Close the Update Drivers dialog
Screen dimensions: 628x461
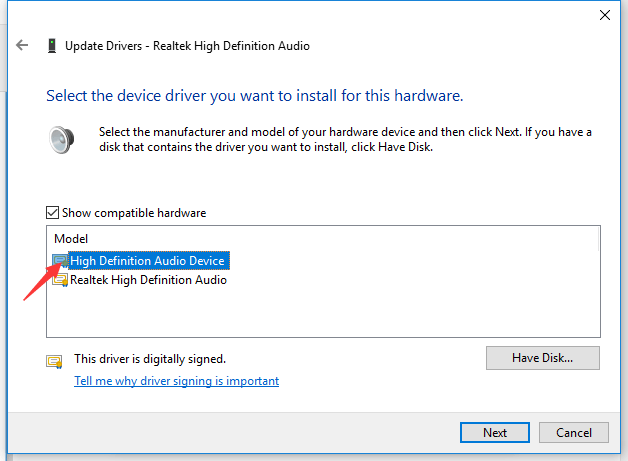604,15
